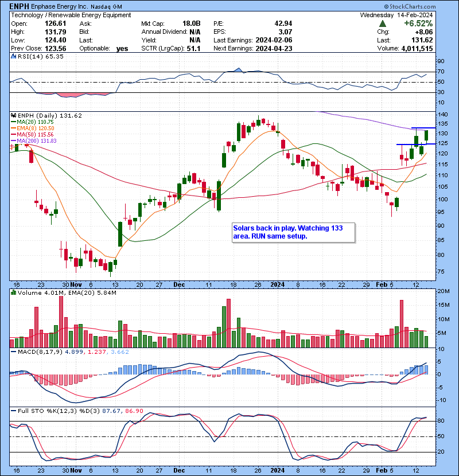Click the volume bars icon beside Volume 4.01M
Image resolution: width=459 pixels, height=476 pixels.
13,292
